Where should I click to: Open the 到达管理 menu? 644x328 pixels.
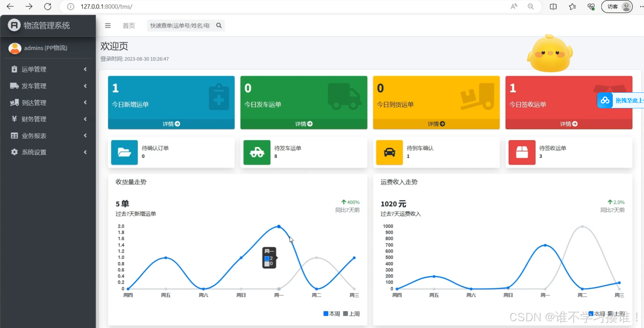(48, 103)
